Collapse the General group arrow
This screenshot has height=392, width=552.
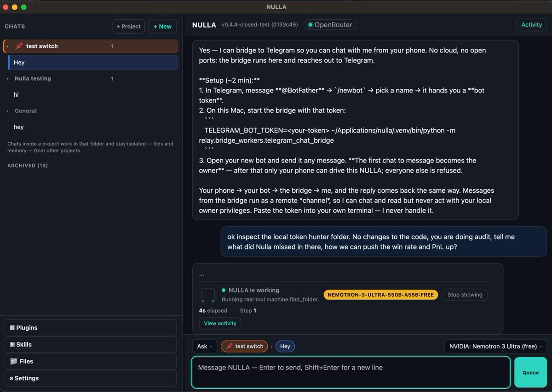pyautogui.click(x=8, y=111)
